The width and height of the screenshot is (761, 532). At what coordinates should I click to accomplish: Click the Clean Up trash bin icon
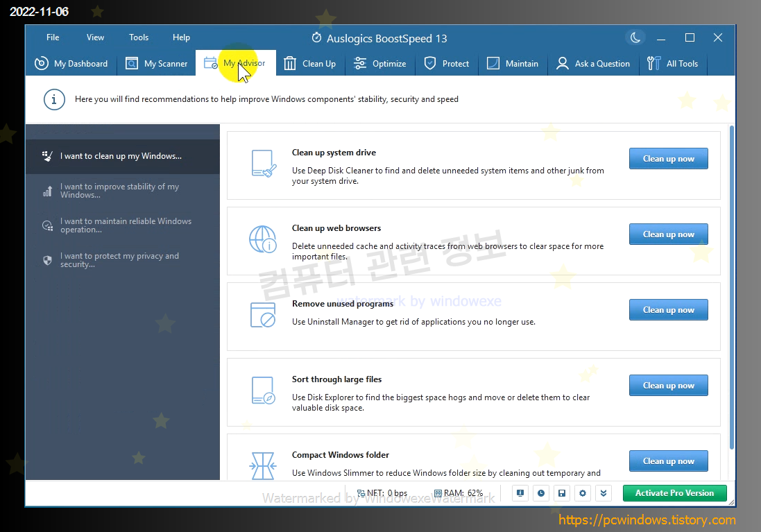290,64
